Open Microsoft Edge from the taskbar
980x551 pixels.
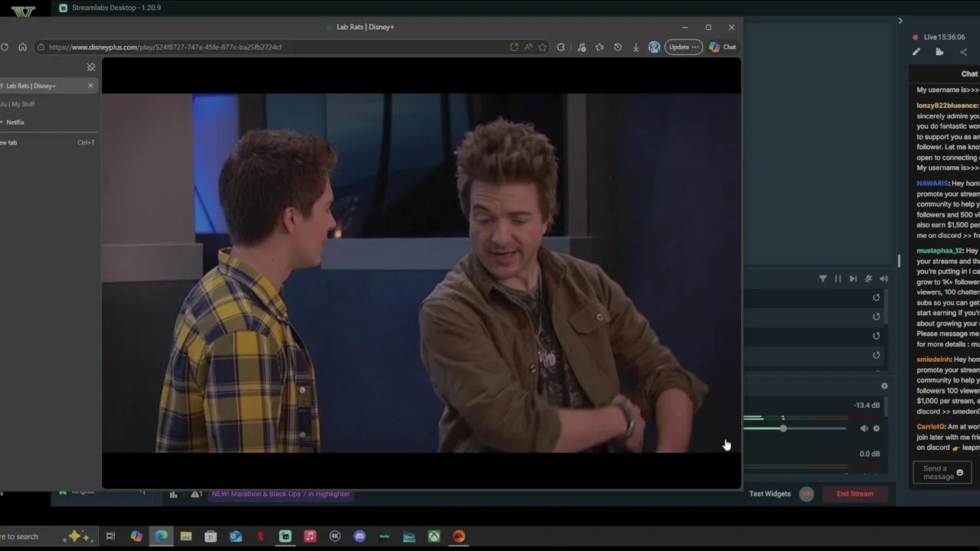(161, 536)
